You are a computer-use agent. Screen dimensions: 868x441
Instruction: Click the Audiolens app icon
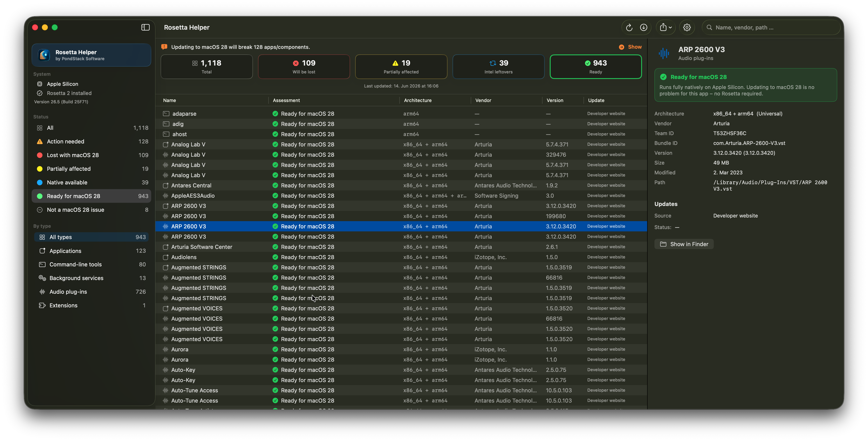(x=165, y=257)
